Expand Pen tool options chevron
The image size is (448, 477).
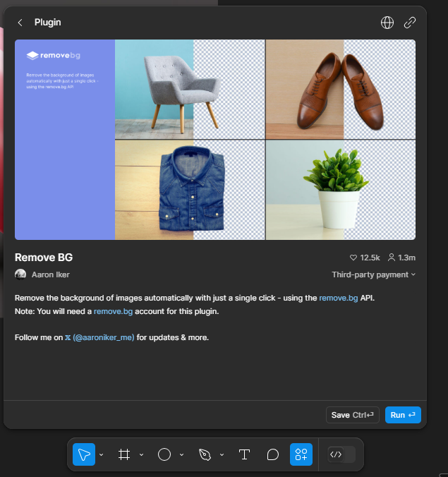point(222,455)
